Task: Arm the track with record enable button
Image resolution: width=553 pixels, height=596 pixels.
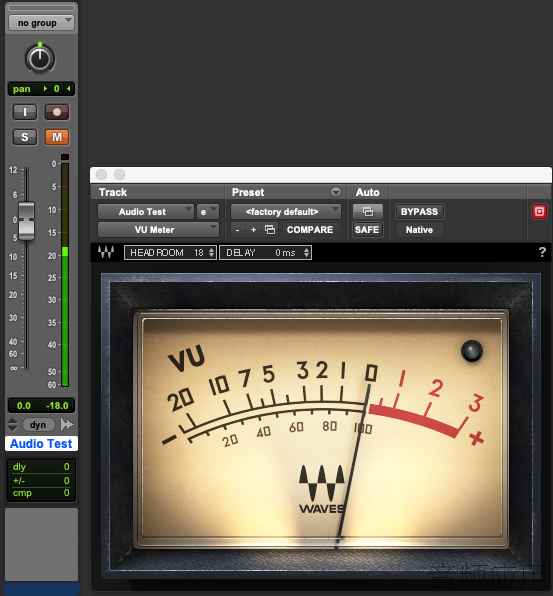Action: pos(57,112)
